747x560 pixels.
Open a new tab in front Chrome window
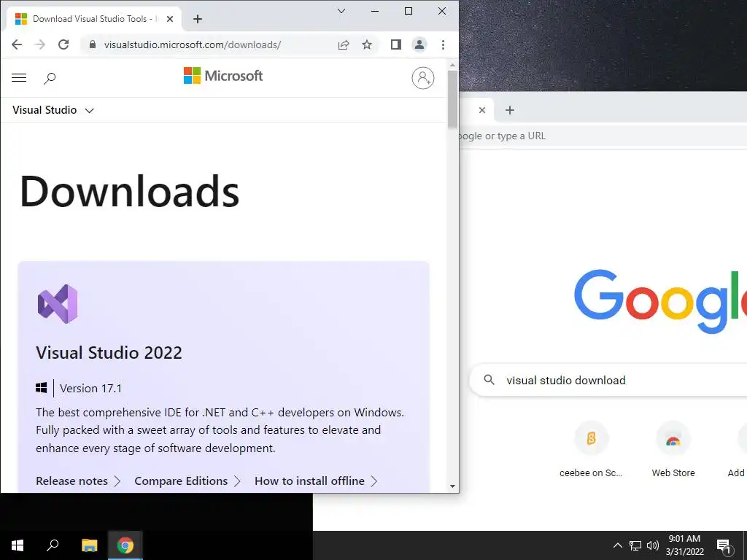point(198,19)
